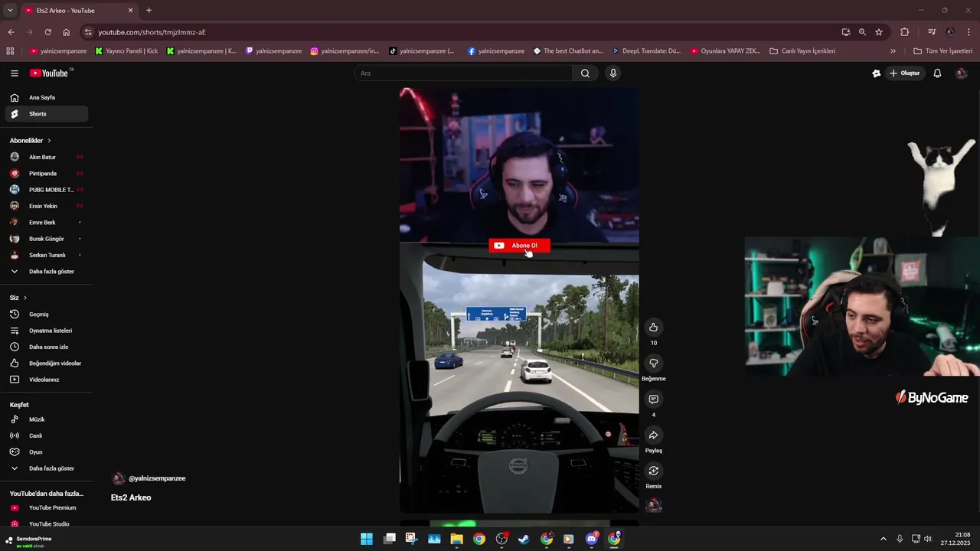The image size is (980, 551).
Task: Share the Short via Paylaş
Action: point(653,435)
